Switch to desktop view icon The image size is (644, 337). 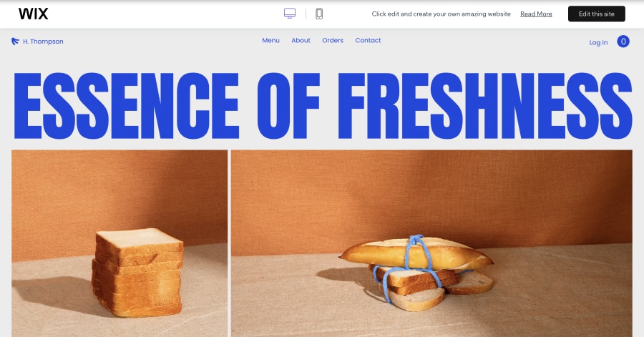coord(290,14)
